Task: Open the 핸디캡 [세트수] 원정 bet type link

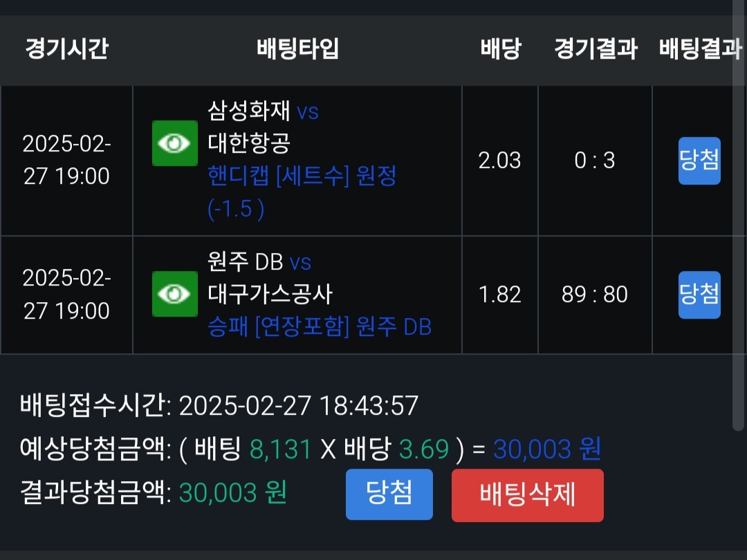Action: coord(302,176)
